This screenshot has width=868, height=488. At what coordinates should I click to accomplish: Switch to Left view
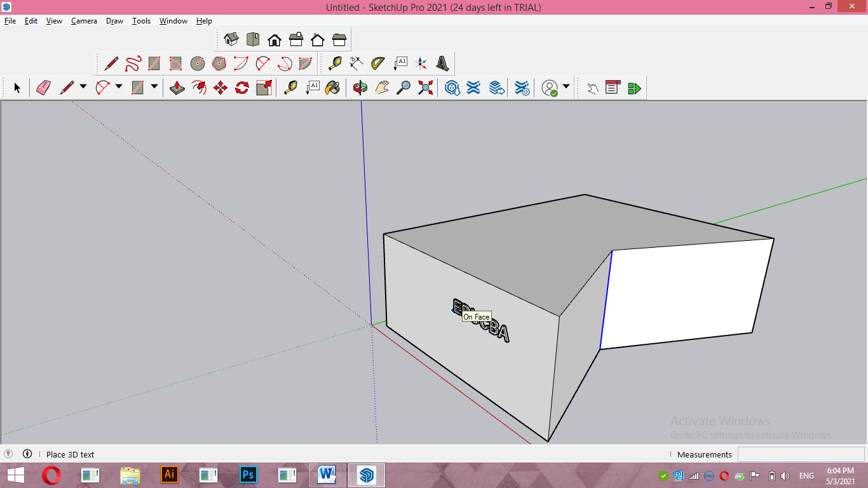click(339, 40)
